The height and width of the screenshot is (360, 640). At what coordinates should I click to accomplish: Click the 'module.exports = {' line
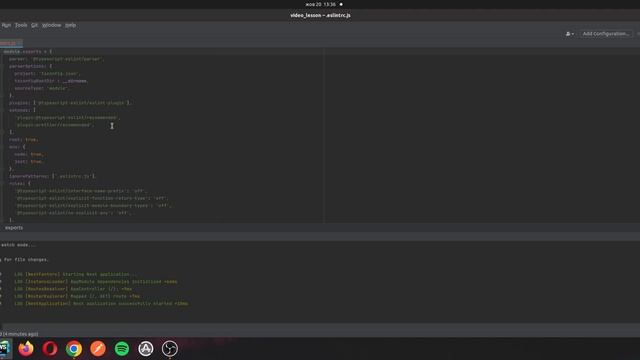tap(28, 52)
